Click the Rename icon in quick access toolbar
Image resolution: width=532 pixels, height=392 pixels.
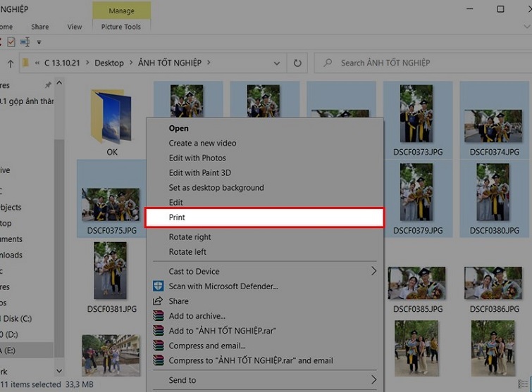(25, 42)
